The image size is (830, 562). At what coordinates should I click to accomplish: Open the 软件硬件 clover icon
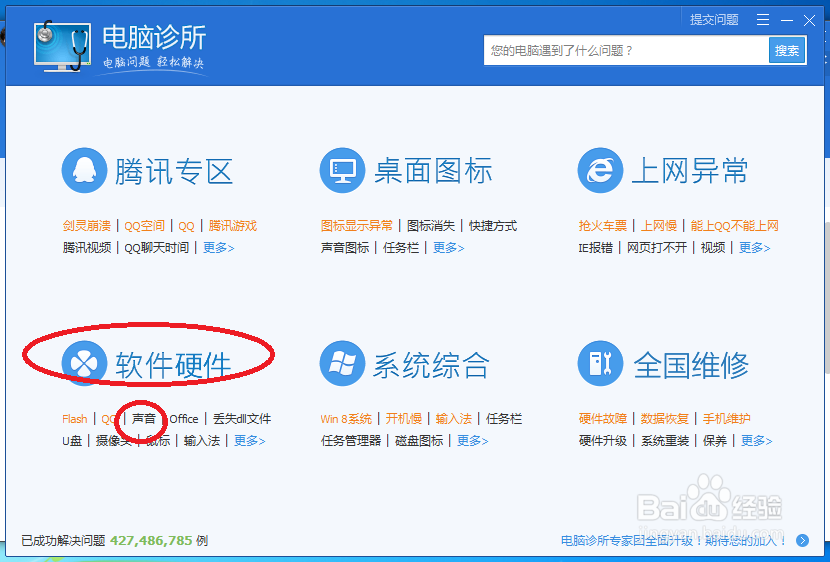(84, 363)
